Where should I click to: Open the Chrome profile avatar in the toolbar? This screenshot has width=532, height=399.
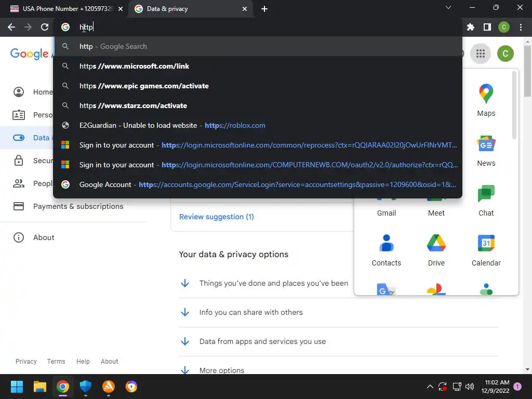point(504,27)
